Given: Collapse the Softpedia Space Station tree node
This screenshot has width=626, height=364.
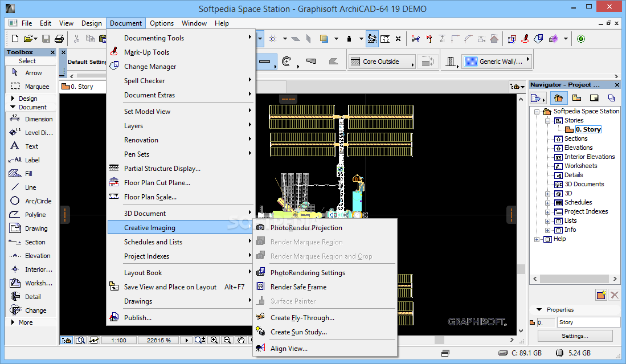Looking at the screenshot, I should [537, 111].
